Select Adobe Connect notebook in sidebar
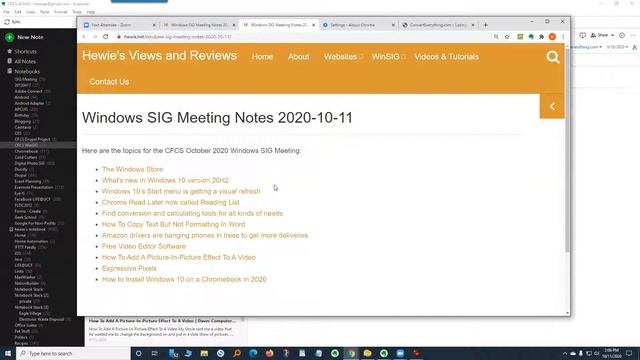640x360 pixels. (29, 91)
